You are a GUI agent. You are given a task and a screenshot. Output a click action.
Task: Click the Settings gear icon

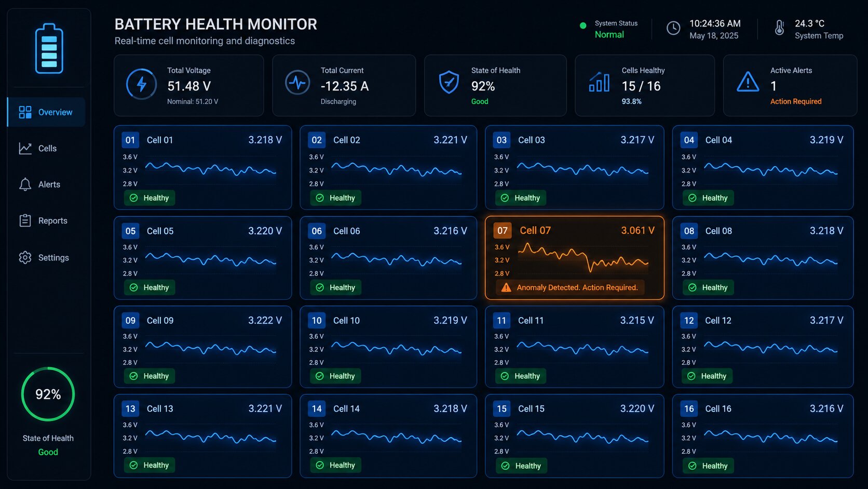click(25, 257)
